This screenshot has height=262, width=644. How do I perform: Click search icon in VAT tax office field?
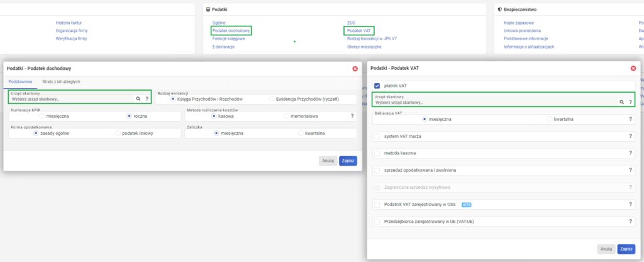[x=622, y=101]
